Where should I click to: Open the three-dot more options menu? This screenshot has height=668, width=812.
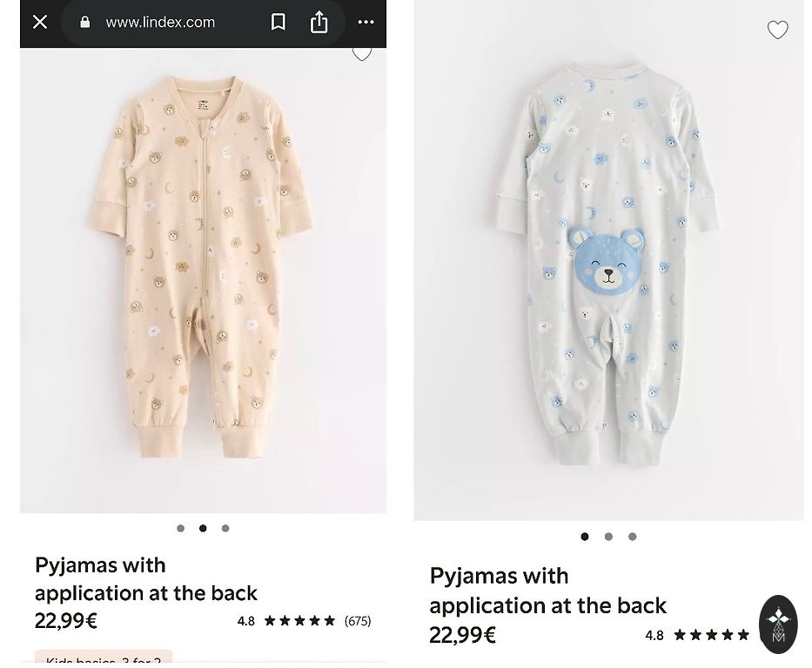tap(366, 23)
